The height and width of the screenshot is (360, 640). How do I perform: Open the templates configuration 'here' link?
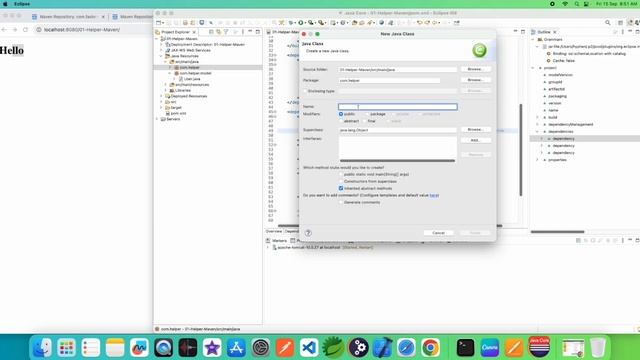click(434, 195)
